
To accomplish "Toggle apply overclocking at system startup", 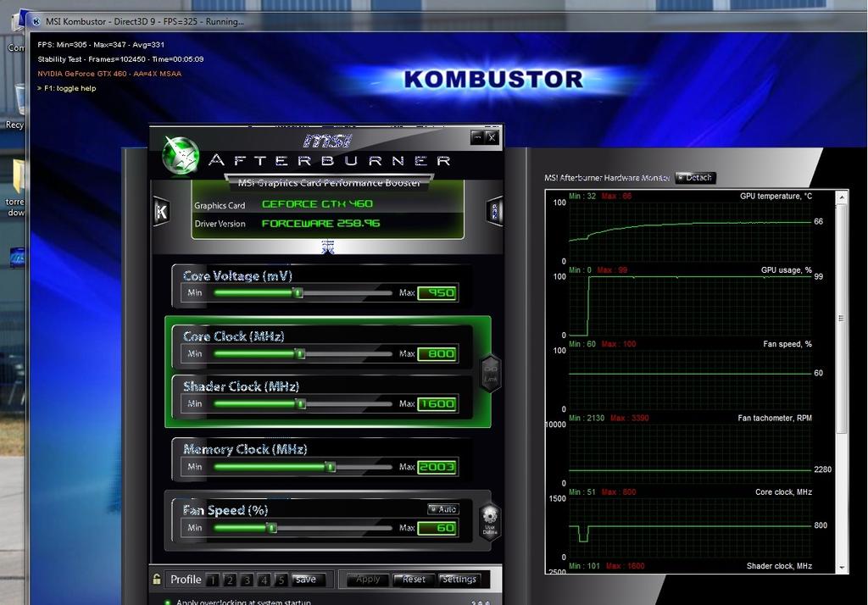I will (168, 602).
